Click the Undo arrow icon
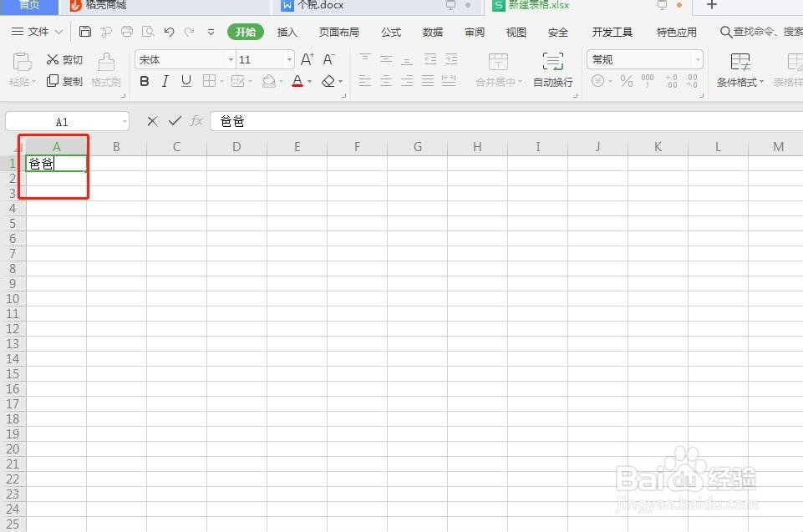Viewport: 803px width, 532px height. coord(169,32)
